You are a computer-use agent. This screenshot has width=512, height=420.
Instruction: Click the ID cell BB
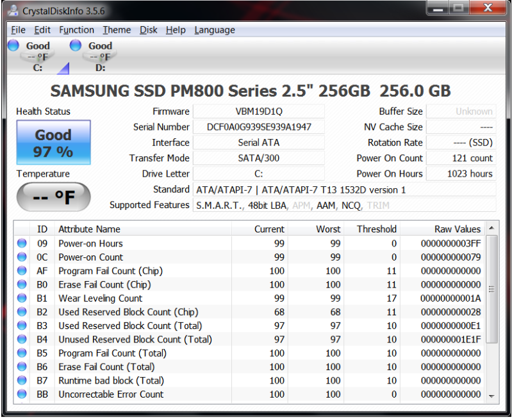42,394
